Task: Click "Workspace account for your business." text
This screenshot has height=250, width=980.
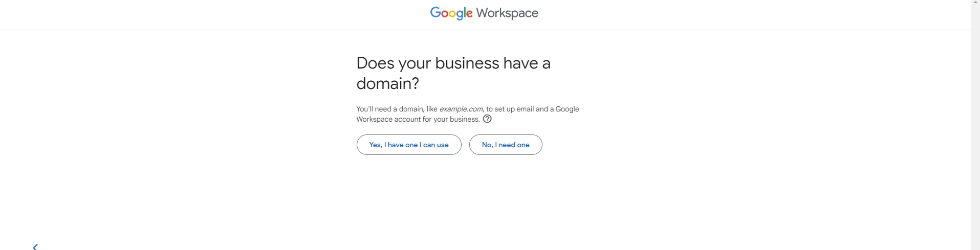Action: 418,119
